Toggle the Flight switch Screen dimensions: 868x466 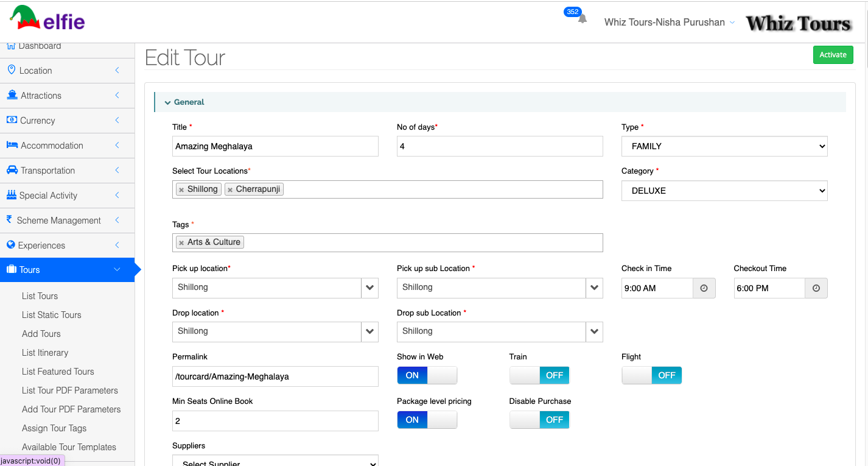(651, 375)
